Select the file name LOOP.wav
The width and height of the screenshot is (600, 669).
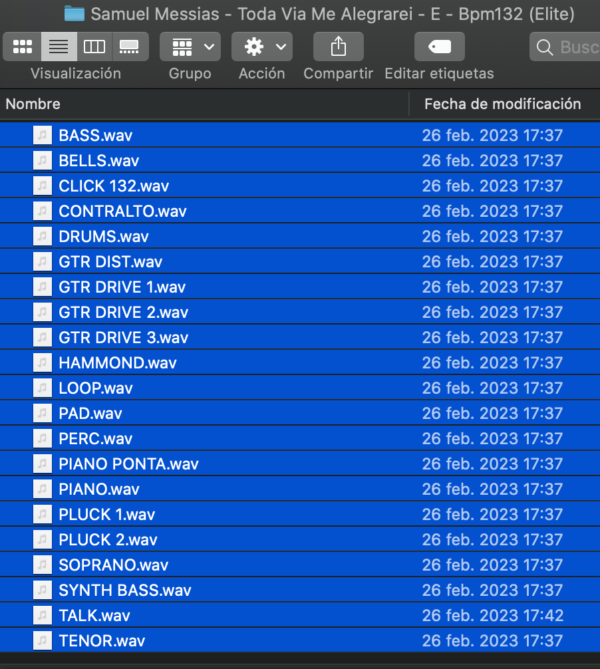point(96,388)
